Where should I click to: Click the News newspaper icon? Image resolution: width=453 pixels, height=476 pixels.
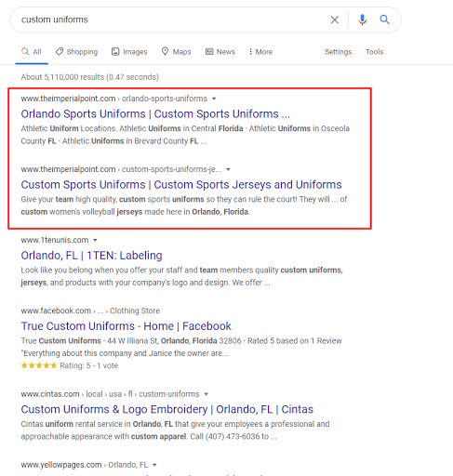209,51
